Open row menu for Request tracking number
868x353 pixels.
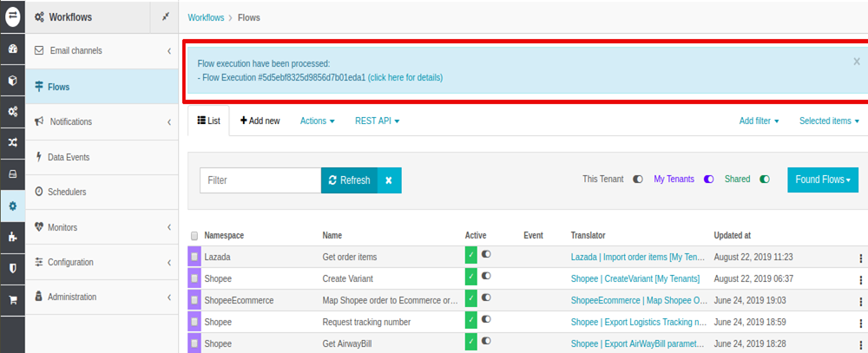point(860,323)
